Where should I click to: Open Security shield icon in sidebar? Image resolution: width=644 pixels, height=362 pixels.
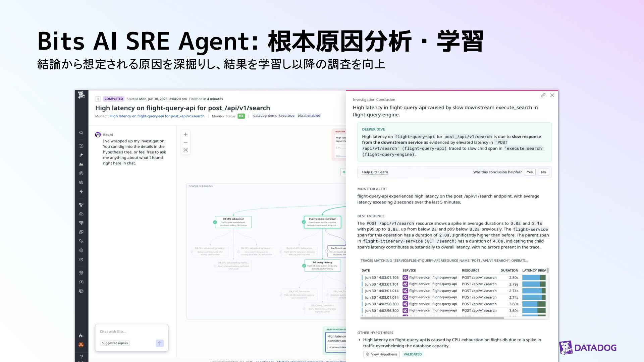coord(81,250)
